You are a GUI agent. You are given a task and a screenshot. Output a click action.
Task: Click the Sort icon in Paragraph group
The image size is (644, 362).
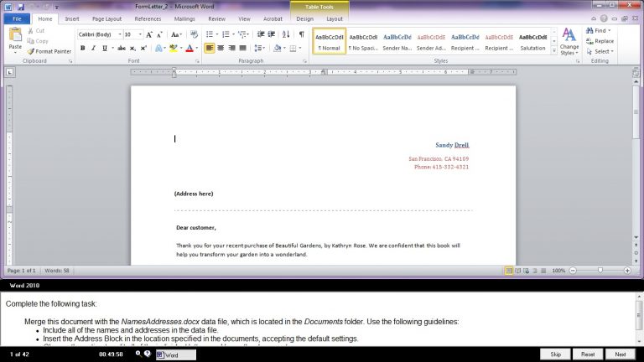tap(287, 34)
